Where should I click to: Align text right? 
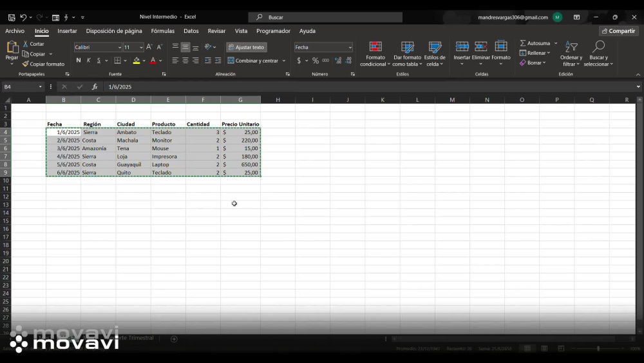(196, 61)
